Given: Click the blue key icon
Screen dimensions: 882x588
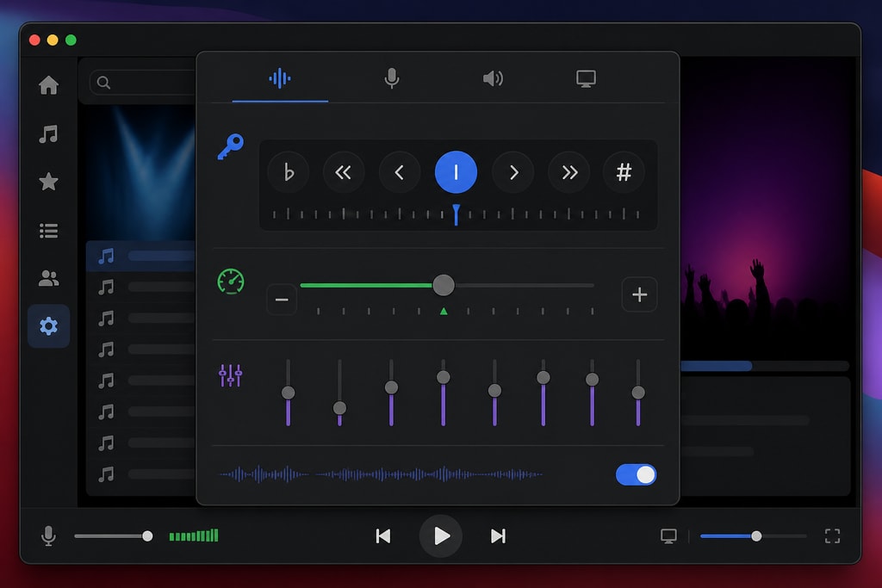Looking at the screenshot, I should point(231,146).
